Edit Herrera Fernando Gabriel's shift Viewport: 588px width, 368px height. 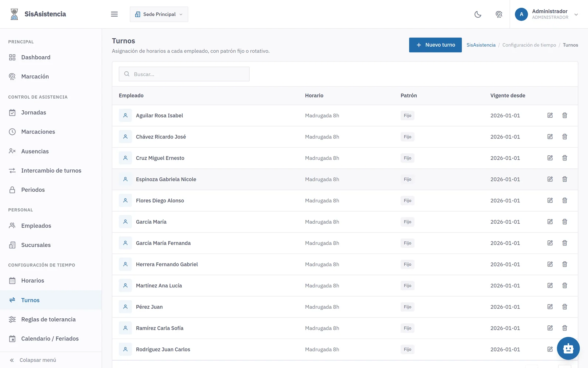click(x=550, y=264)
